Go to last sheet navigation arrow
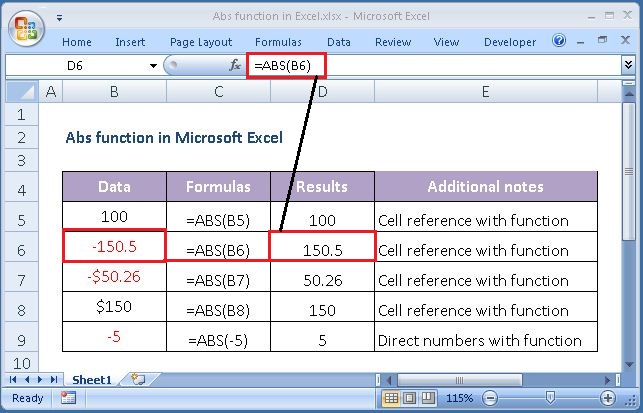The width and height of the screenshot is (643, 413). tap(53, 379)
